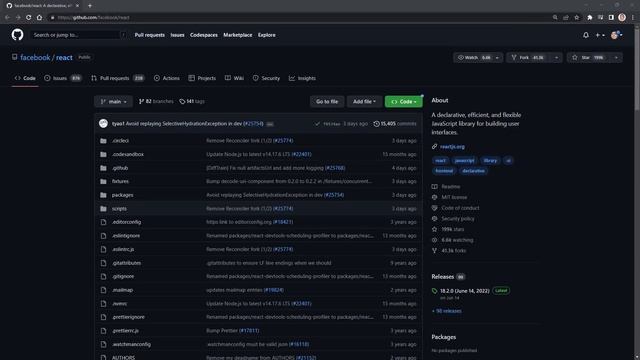
Task: Open the Add file dropdown
Action: [364, 101]
